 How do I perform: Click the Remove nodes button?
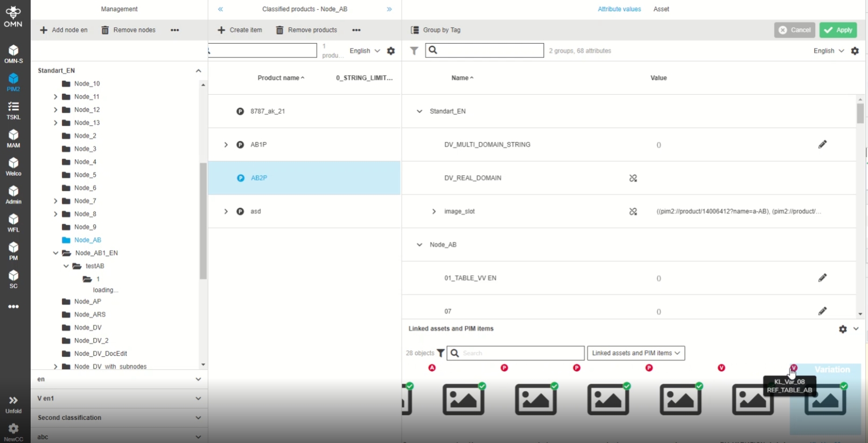129,30
